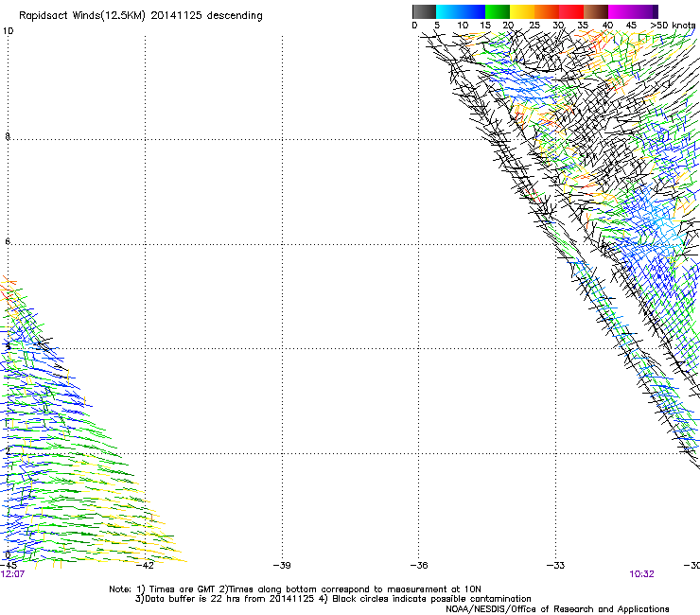The image size is (700, 615).
Task: Click the legend tick label '45'
Action: (631, 26)
